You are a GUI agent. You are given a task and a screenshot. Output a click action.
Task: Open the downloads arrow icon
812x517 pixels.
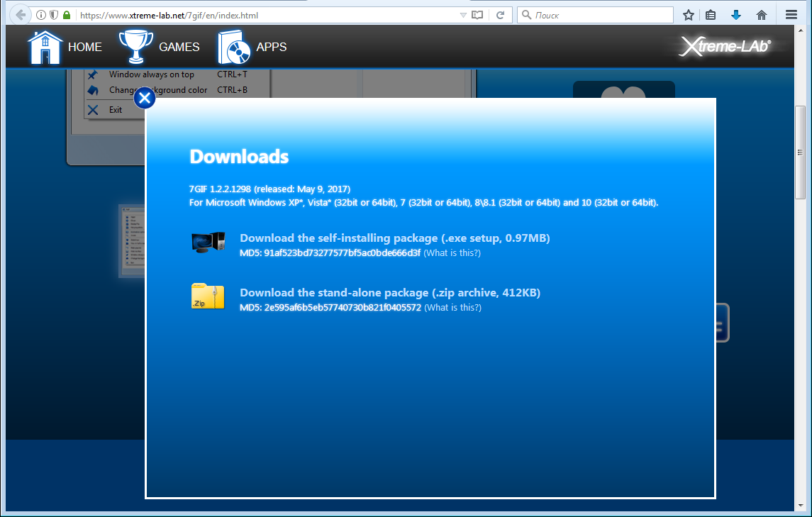pyautogui.click(x=736, y=15)
